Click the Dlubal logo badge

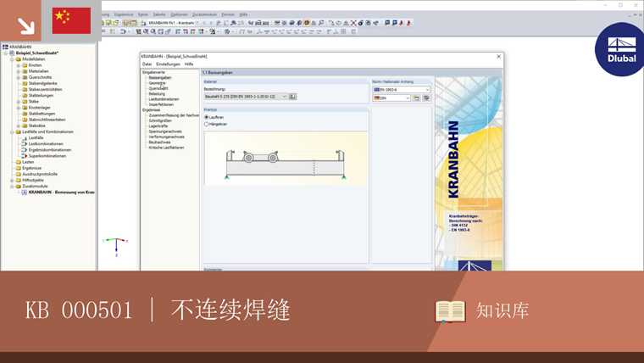coord(621,50)
